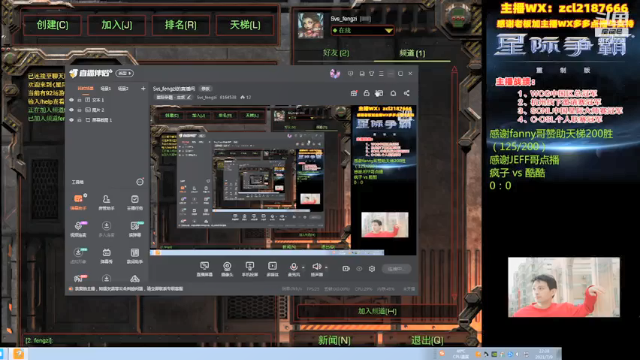
Task: Click the 加入(J) button
Action: pos(117,25)
